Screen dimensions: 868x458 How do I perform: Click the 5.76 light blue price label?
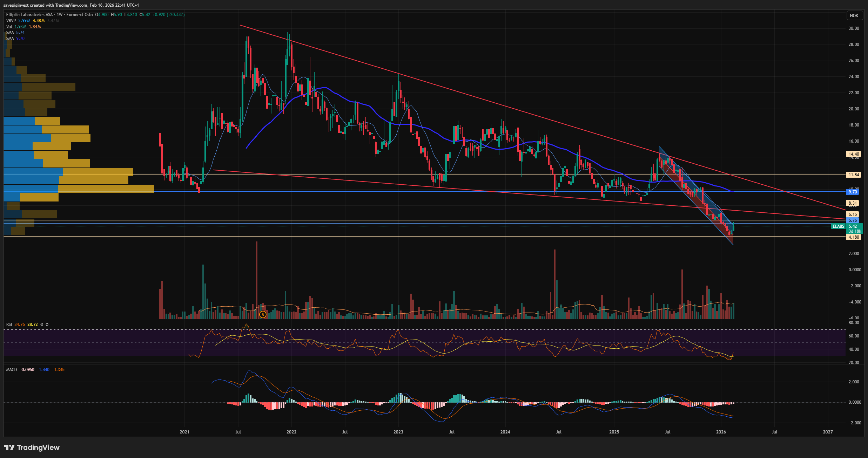pyautogui.click(x=852, y=220)
